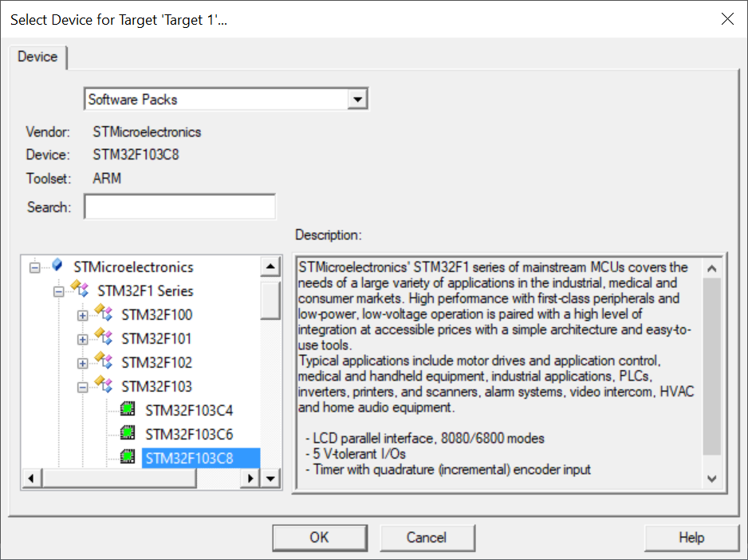Click the STM32F101 subfamily icon
The image size is (748, 560).
(104, 336)
